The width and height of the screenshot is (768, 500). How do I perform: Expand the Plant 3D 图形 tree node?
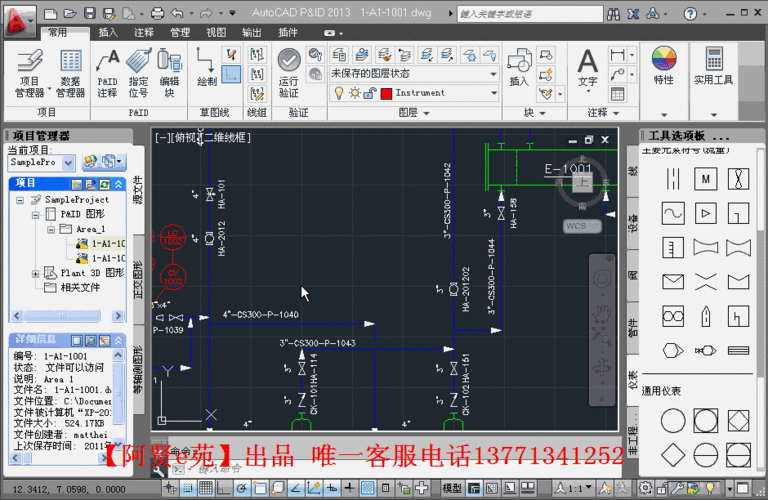click(x=35, y=273)
